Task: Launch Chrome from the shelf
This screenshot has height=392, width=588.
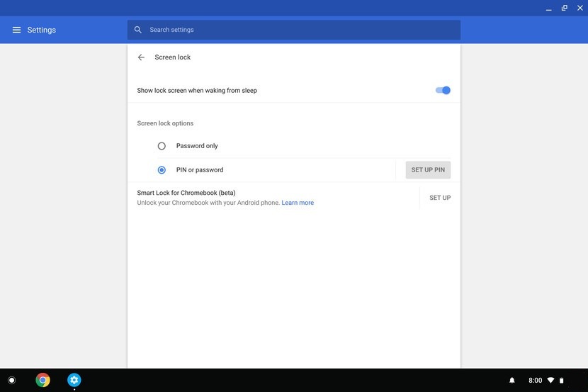Action: coord(43,380)
